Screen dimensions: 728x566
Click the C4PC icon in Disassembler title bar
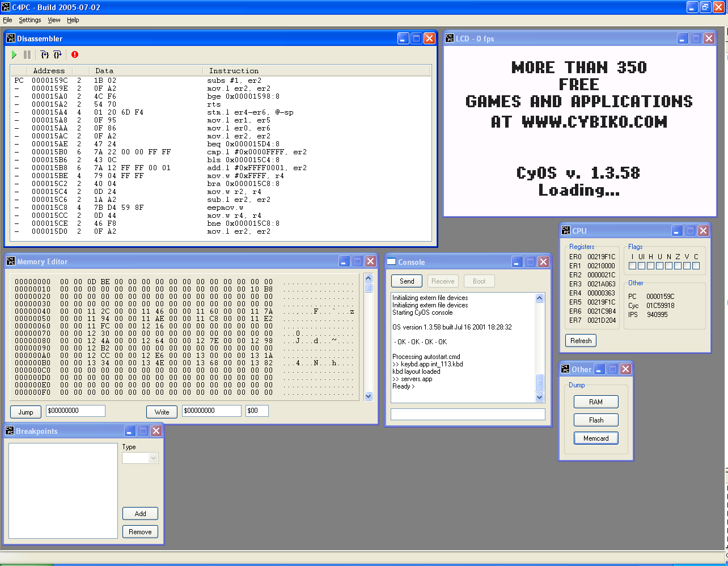tap(11, 39)
